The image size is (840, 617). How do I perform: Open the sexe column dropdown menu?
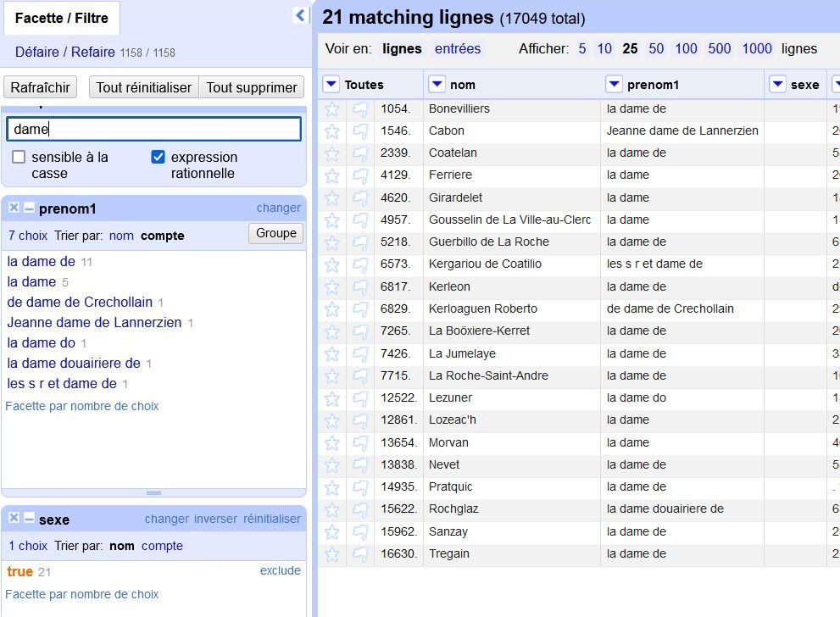[777, 84]
